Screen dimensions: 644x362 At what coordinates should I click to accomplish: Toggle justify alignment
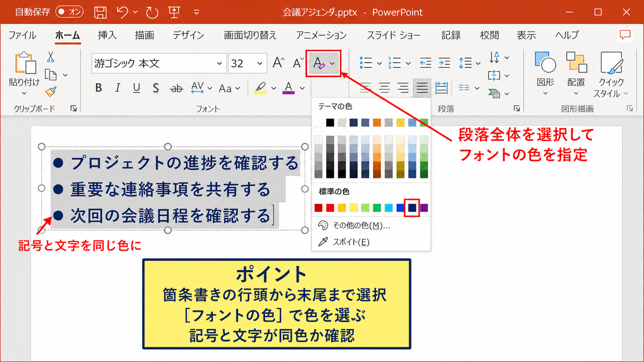(422, 88)
